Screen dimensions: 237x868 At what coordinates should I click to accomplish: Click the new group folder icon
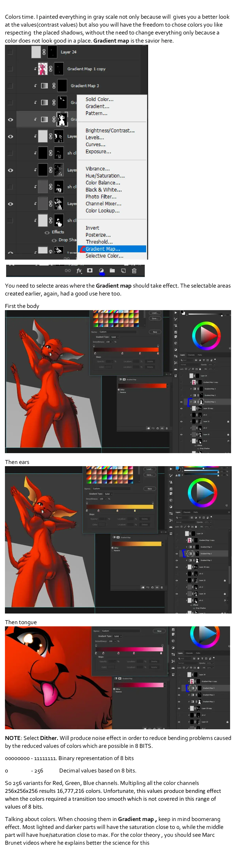pos(112,271)
